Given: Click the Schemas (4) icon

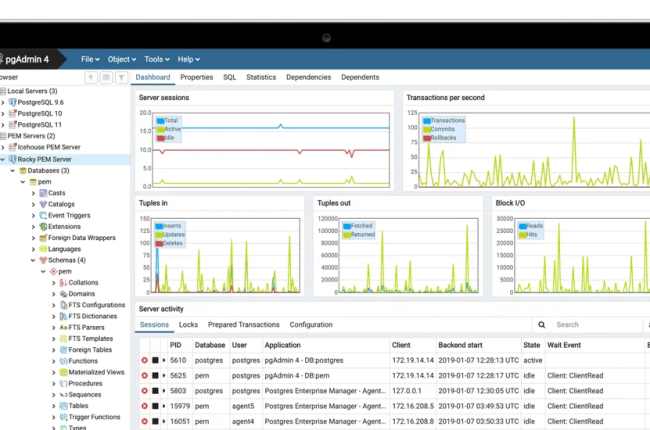Looking at the screenshot, I should [43, 260].
